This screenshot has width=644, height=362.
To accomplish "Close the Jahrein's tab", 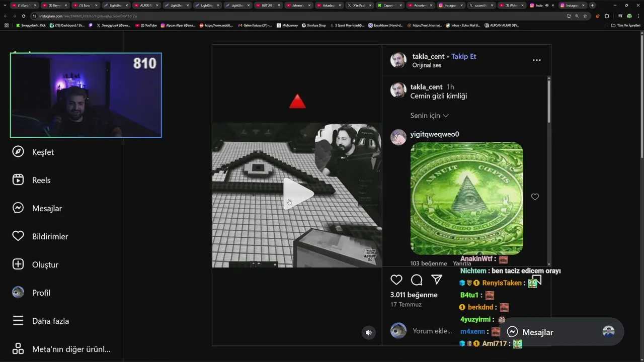I will tap(309, 5).
